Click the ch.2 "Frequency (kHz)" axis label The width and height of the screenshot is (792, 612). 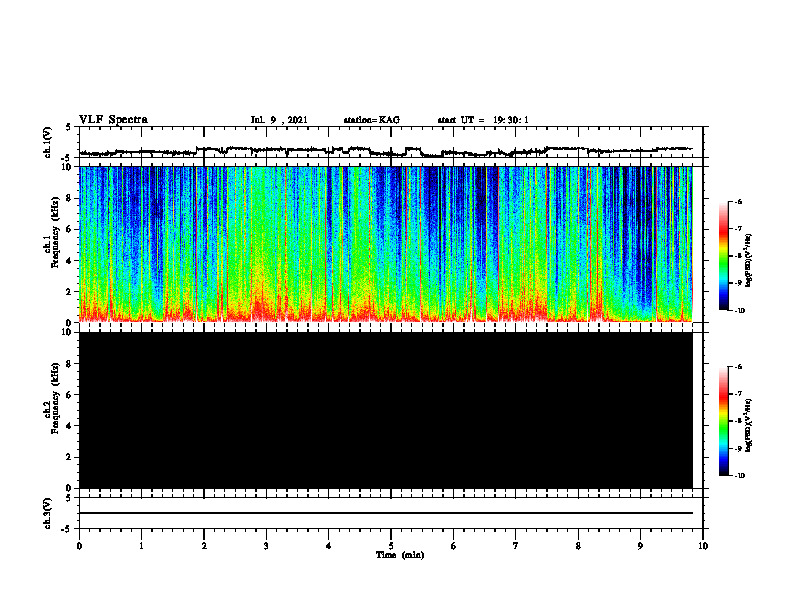coord(55,399)
